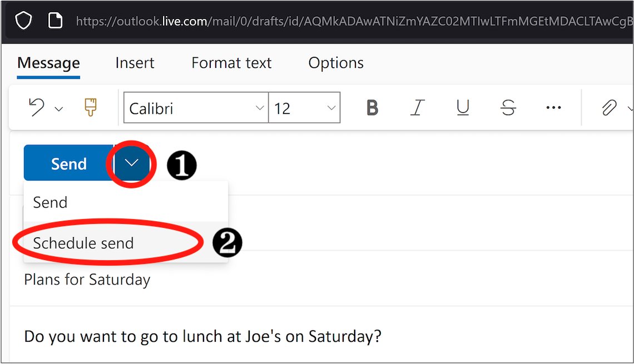The width and height of the screenshot is (634, 364).
Task: Click the Plans for Saturday subject field
Action: point(87,279)
